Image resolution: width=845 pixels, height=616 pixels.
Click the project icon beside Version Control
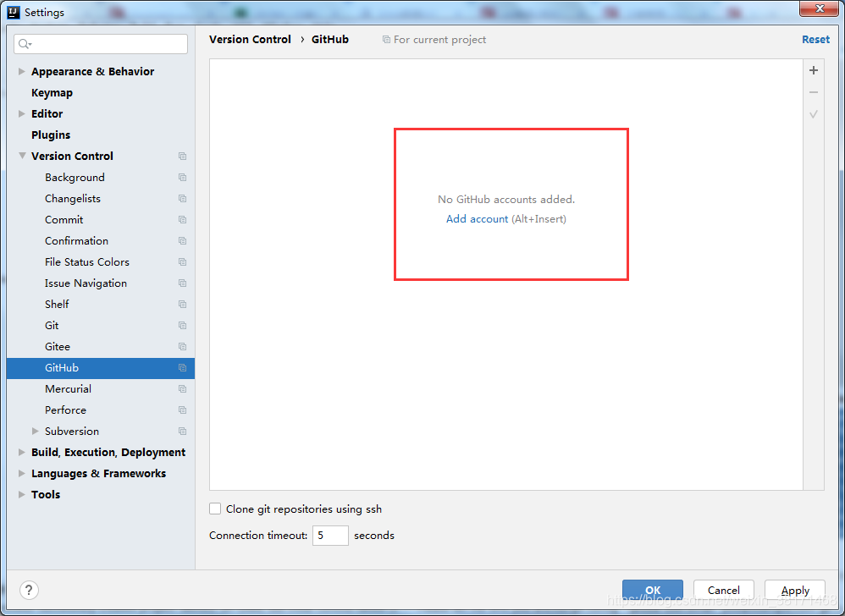(x=182, y=157)
